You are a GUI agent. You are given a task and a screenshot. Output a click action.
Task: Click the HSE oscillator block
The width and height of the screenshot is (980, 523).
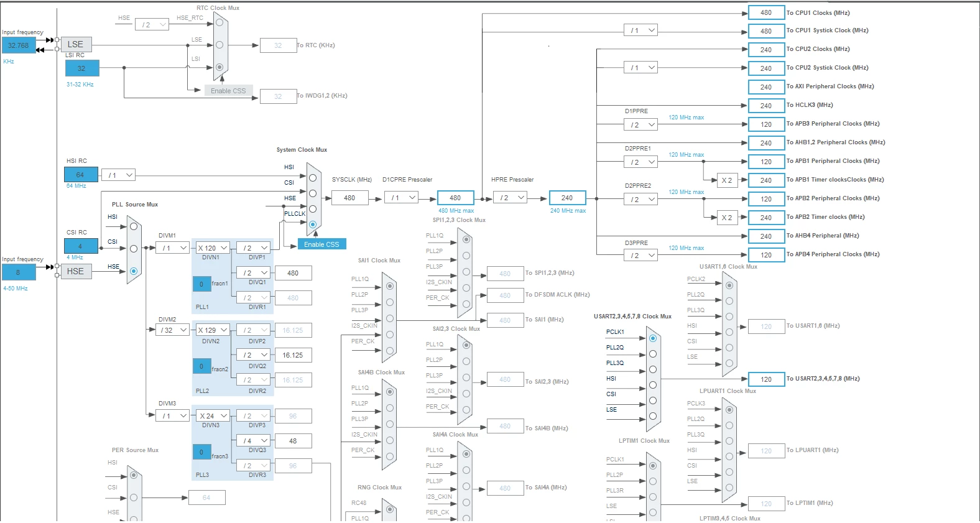[x=76, y=271]
